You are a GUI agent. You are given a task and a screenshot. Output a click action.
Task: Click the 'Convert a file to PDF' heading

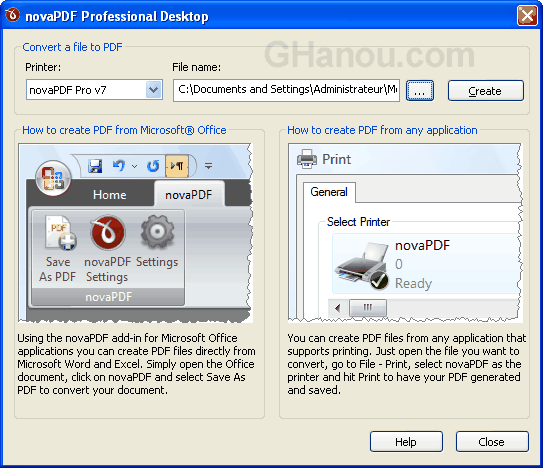tap(72, 47)
